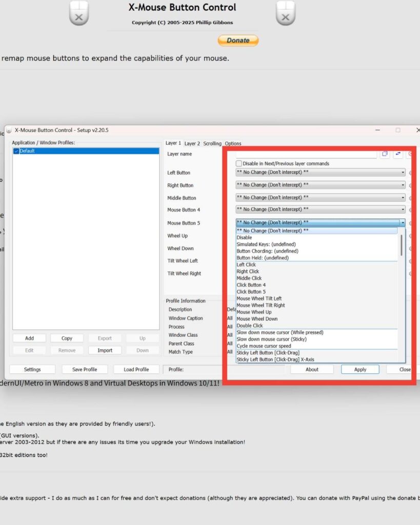Click the X-Mouse app icon in title bar
420x525 pixels.
pos(9,130)
